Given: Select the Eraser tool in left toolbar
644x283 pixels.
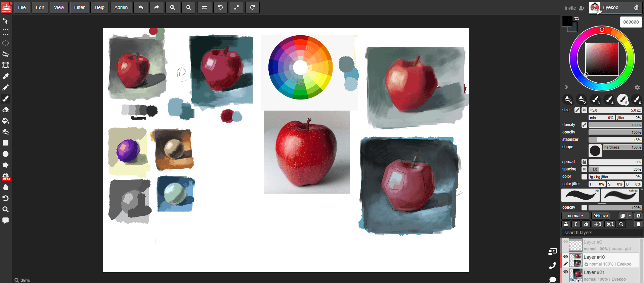Looking at the screenshot, I should (6, 110).
